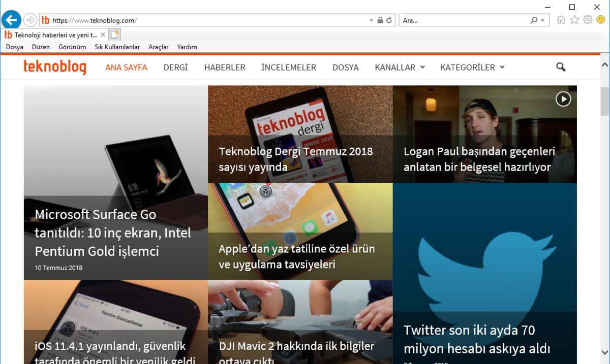Open the browser Home icon
610x364 pixels.
click(x=561, y=20)
